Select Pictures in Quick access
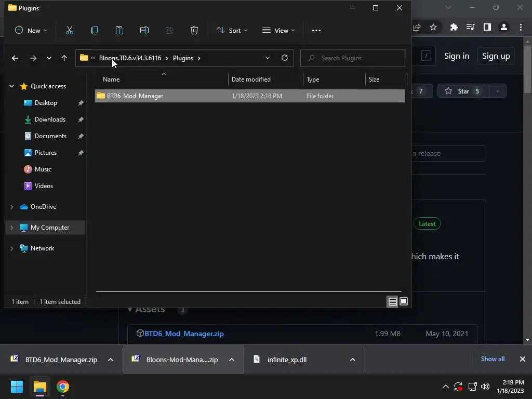The width and height of the screenshot is (532, 399). 46,153
